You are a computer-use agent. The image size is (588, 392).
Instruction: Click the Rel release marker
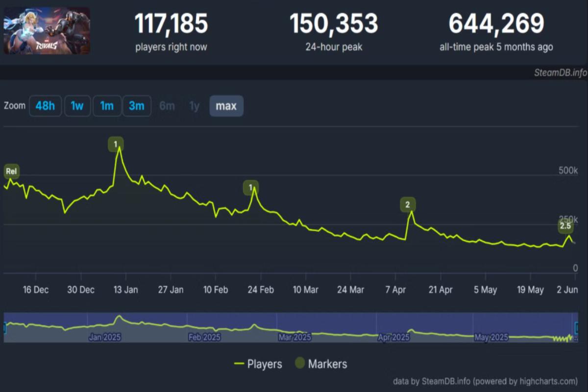(x=11, y=171)
